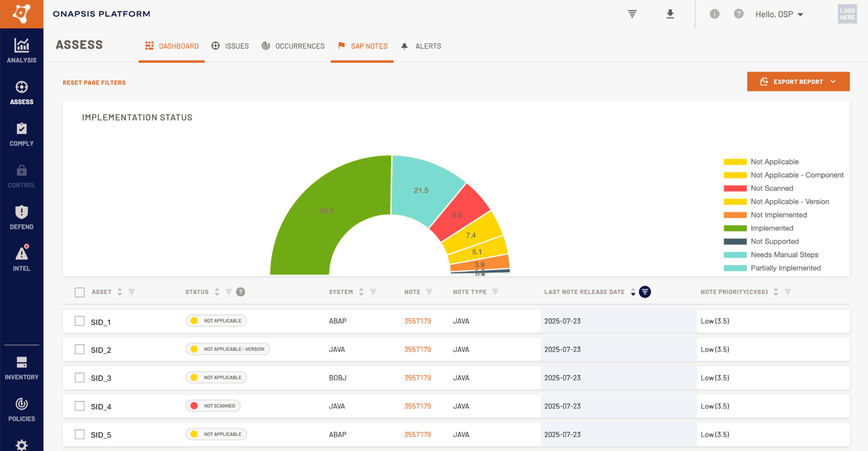Screen dimensions: 868x451
Task: Filter the System column
Action: pyautogui.click(x=373, y=292)
